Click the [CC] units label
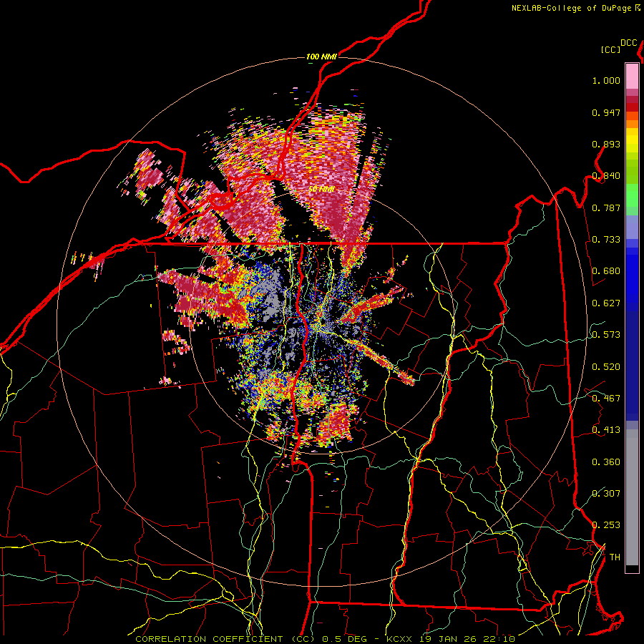This screenshot has height=644, width=644. 610,49
